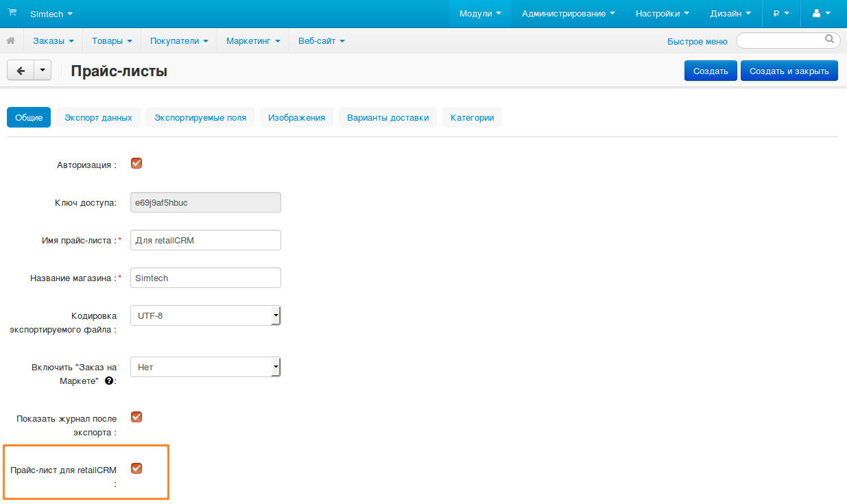Expand the UTF-8 encoding dropdown

click(205, 316)
